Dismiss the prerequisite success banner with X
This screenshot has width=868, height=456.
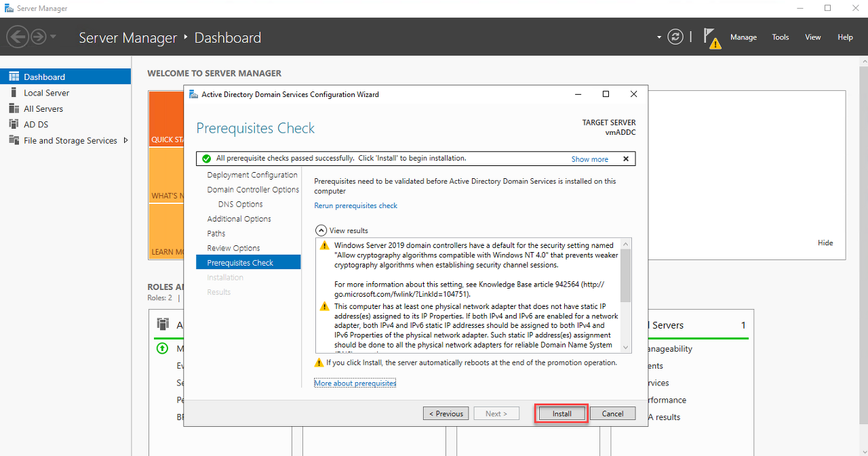(x=625, y=159)
